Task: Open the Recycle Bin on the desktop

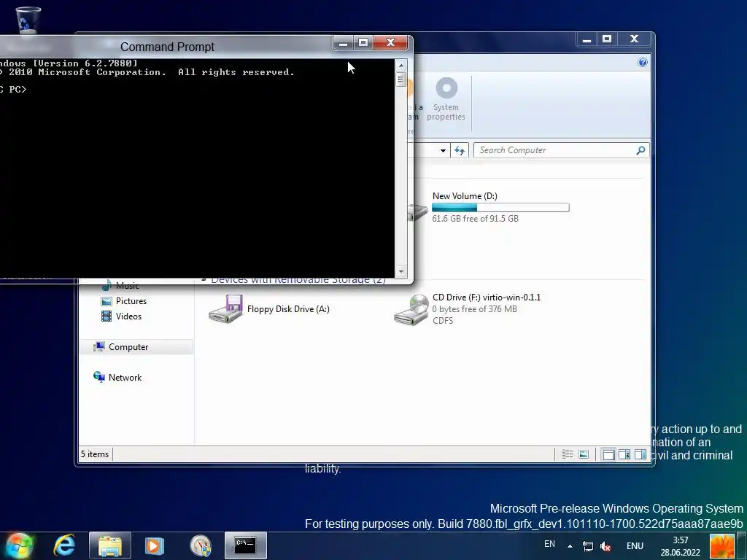Action: (28, 20)
